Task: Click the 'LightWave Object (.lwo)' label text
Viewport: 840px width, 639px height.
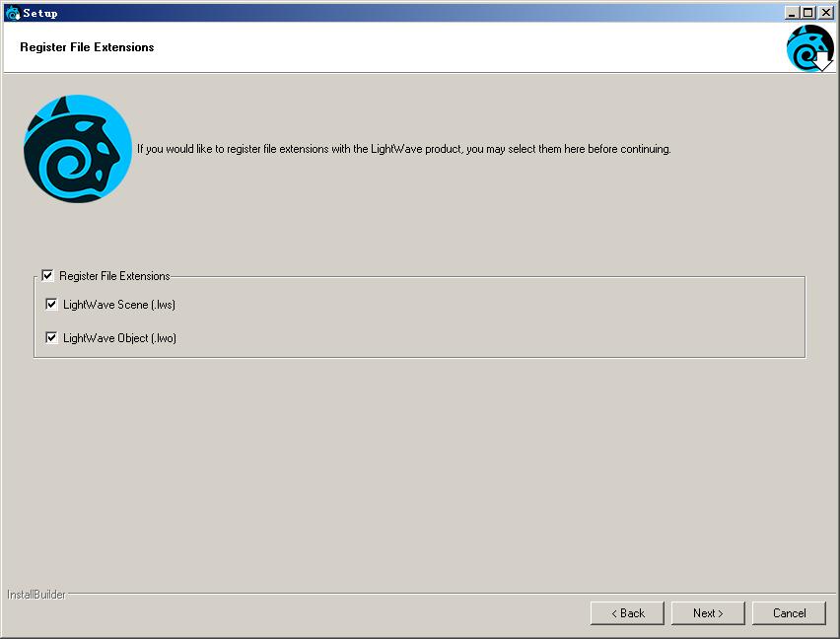Action: pos(119,338)
